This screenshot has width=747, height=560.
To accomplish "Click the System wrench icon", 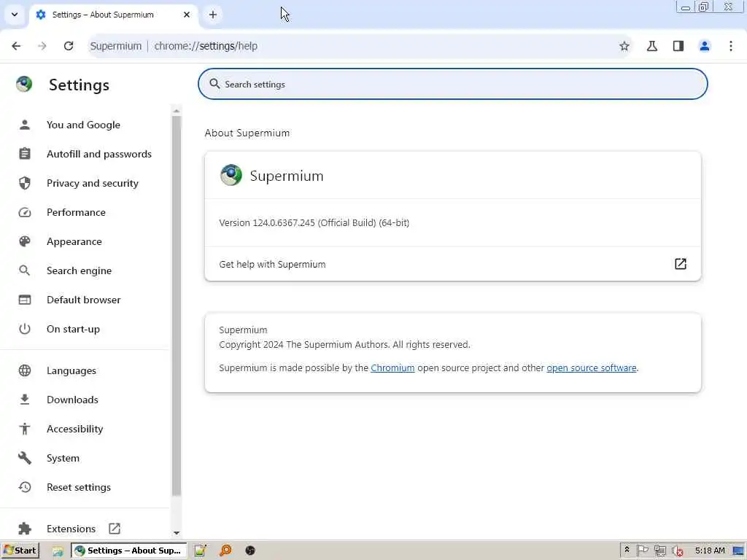I will coord(25,458).
